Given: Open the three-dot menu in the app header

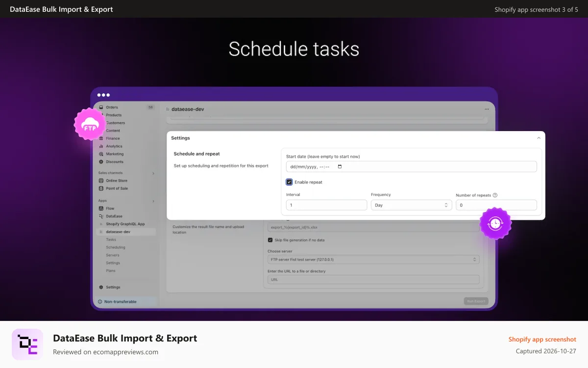Looking at the screenshot, I should pyautogui.click(x=487, y=109).
